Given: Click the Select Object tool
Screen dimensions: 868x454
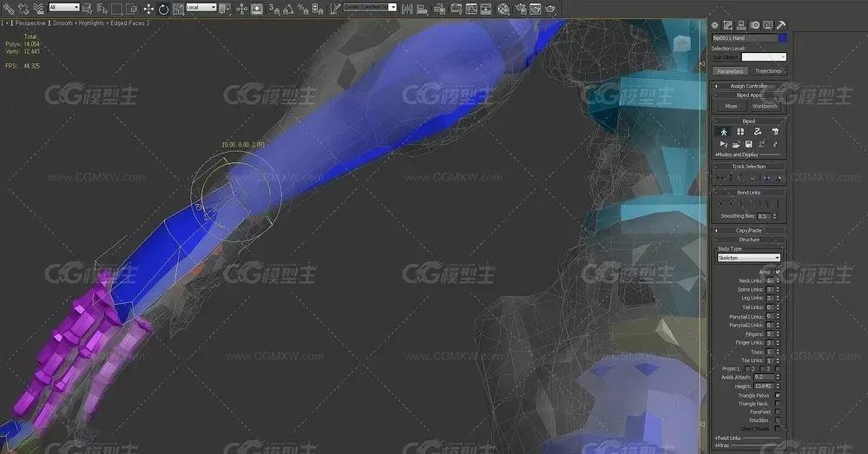Looking at the screenshot, I should point(87,9).
